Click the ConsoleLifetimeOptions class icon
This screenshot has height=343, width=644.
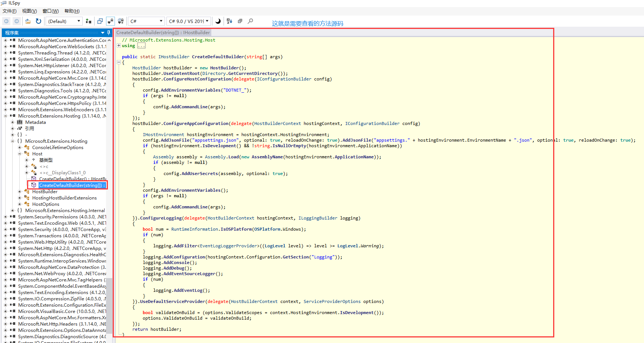click(27, 147)
